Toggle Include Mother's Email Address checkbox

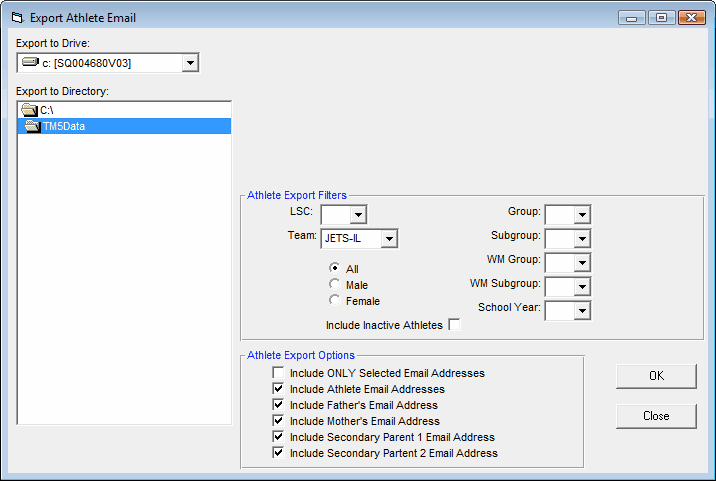(x=278, y=420)
